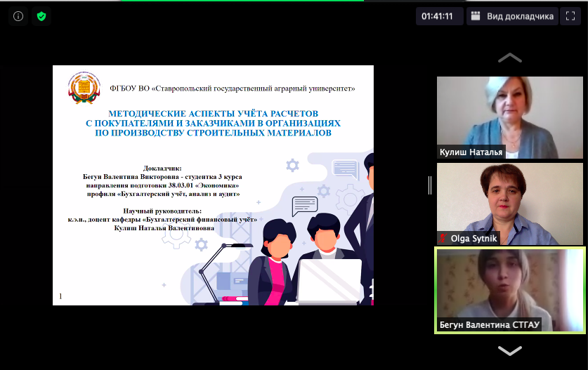Viewport: 588px width, 370px height.
Task: Show previous participants with up chevron
Action: (x=509, y=58)
